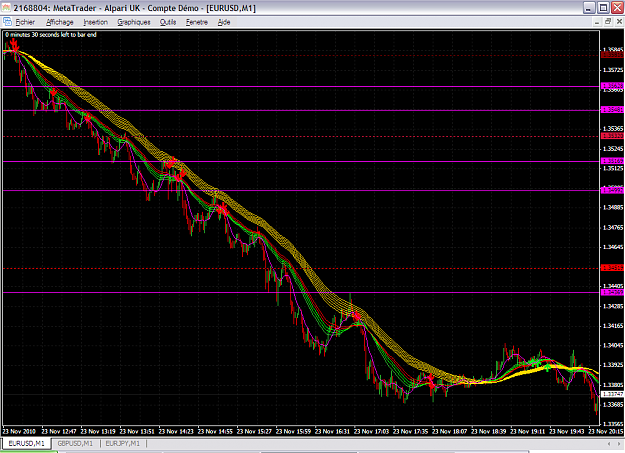
Task: Click the time axis label 23 Nov 13:51
Action: tap(137, 431)
